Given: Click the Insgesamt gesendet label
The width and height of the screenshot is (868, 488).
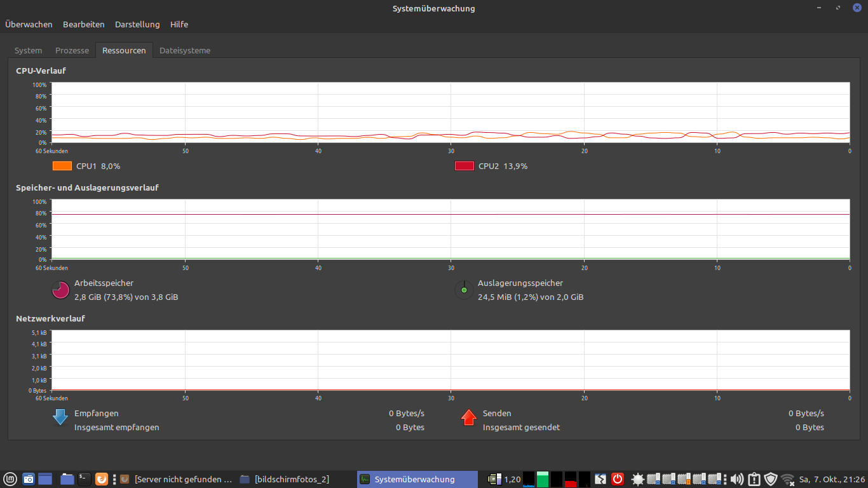Looking at the screenshot, I should [521, 427].
